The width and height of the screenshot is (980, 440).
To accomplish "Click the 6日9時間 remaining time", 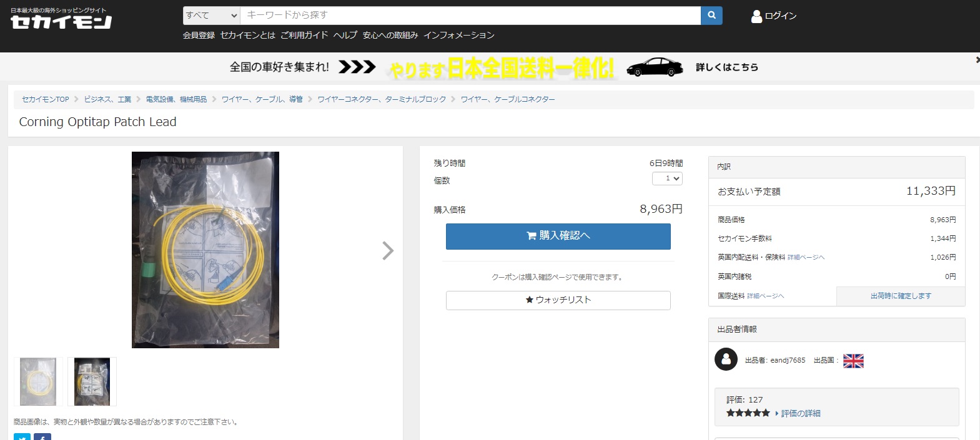I will pyautogui.click(x=666, y=163).
